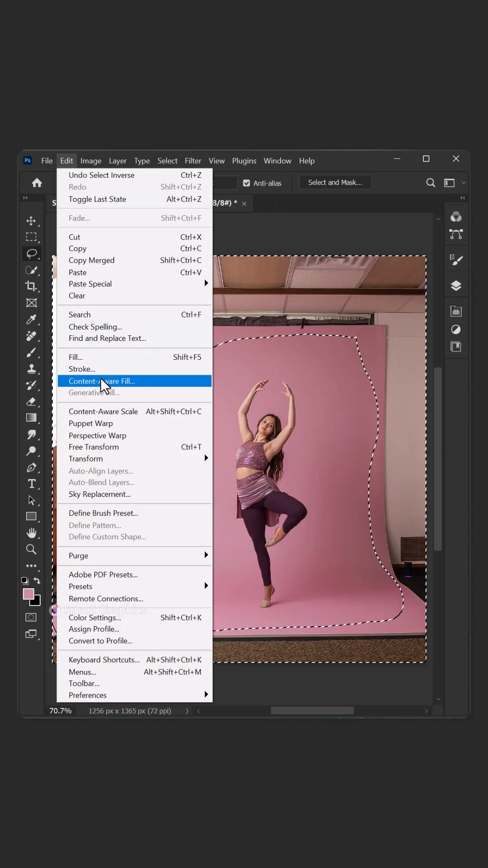Viewport: 488px width, 868px height.
Task: Select the Rectangle shape tool
Action: click(31, 516)
